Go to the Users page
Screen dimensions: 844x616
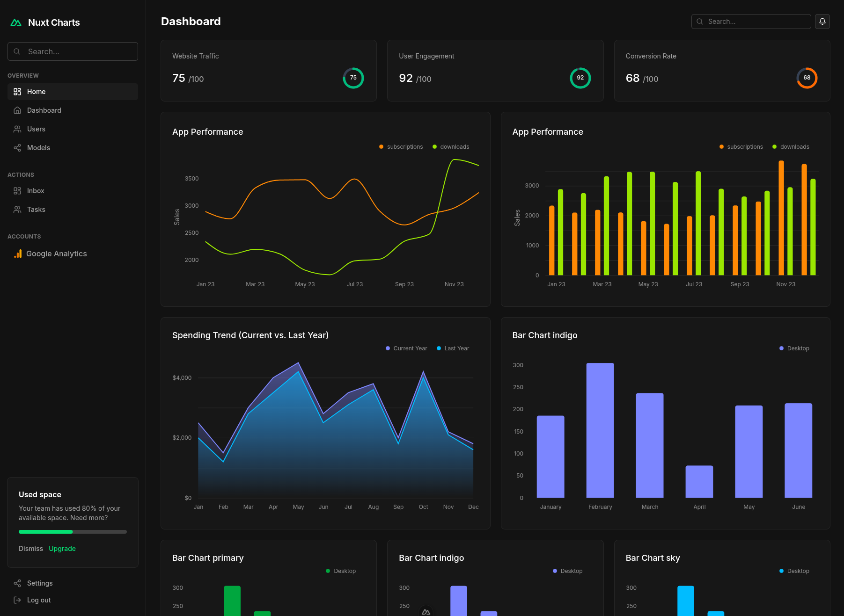[73, 129]
